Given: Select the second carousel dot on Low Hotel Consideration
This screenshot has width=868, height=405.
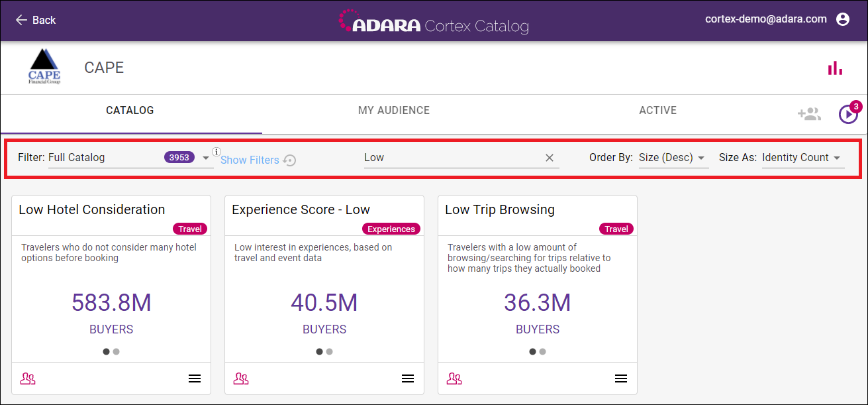Looking at the screenshot, I should (x=116, y=351).
